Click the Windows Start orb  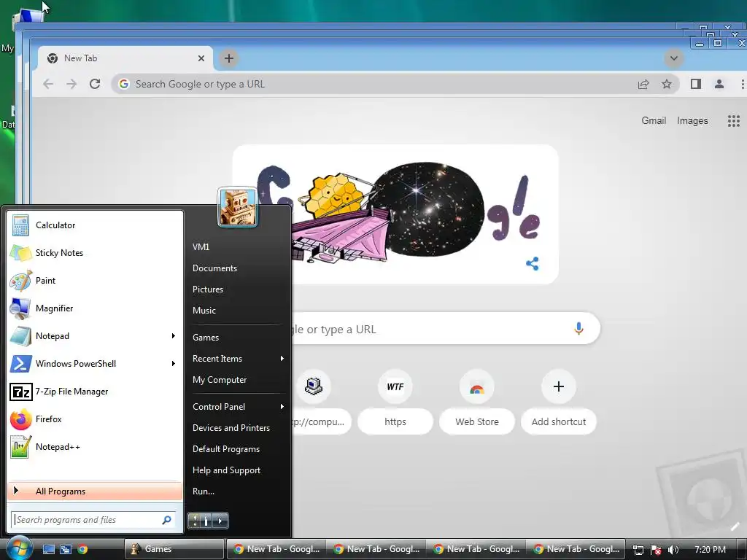coord(20,548)
